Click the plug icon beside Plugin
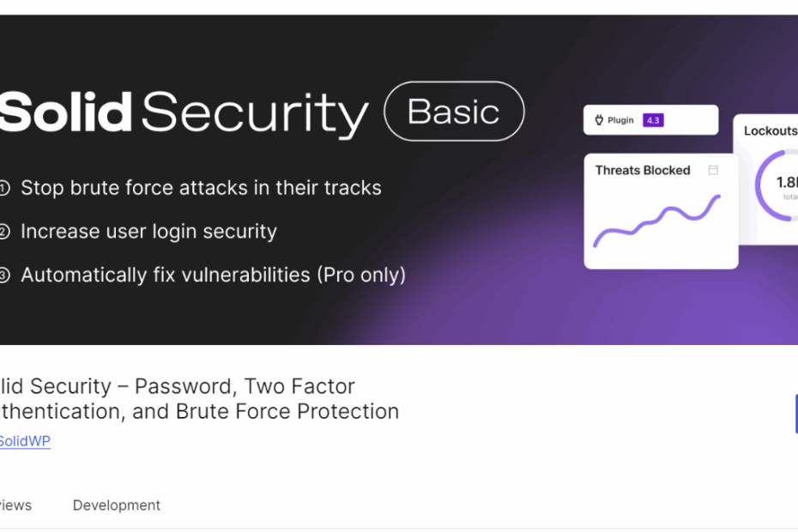Screen dimensions: 798x532 599,120
